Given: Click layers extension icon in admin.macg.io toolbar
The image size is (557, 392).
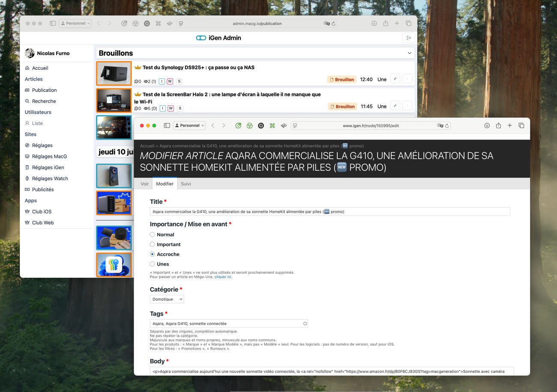Looking at the screenshot, I should point(170,24).
